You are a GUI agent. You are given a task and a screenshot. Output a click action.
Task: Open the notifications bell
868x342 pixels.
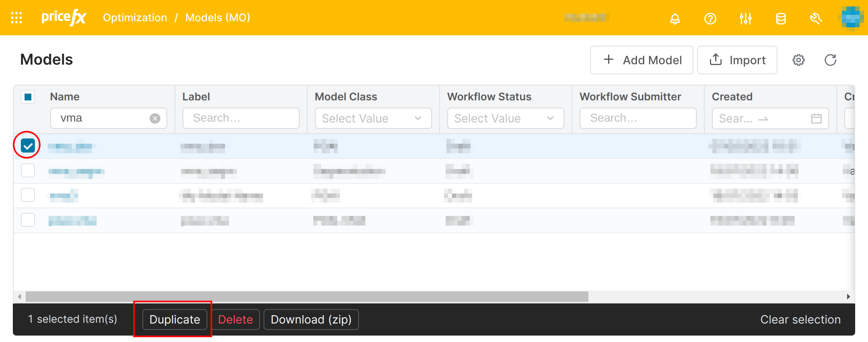tap(675, 18)
